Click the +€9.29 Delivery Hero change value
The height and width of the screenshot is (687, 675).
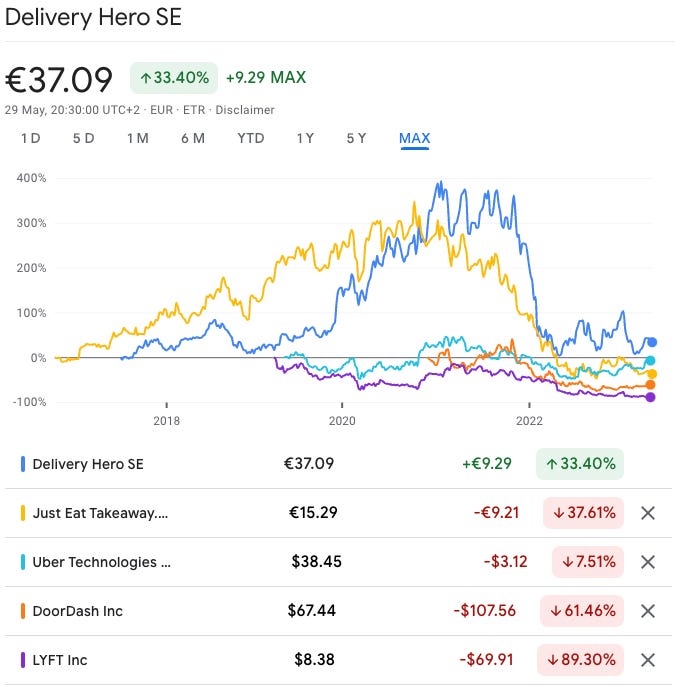click(x=487, y=464)
